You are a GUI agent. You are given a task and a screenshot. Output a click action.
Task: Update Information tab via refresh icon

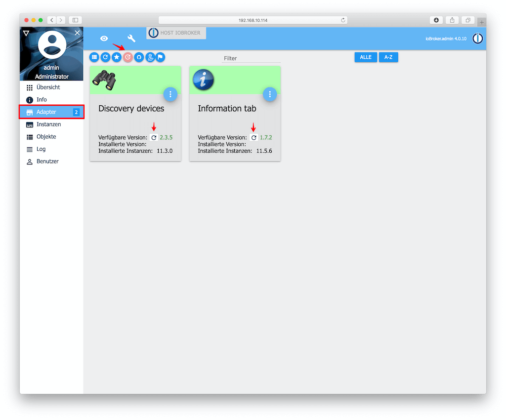click(x=254, y=137)
